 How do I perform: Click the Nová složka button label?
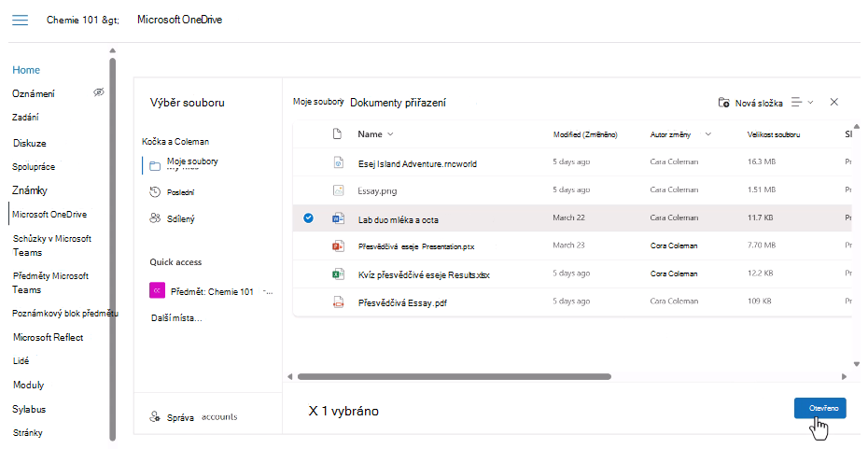[759, 103]
